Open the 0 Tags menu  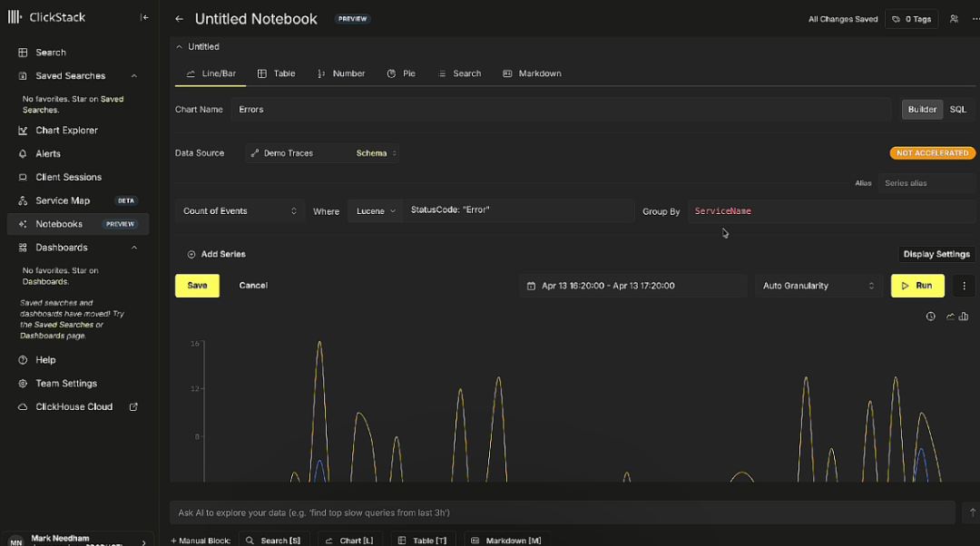click(x=911, y=19)
